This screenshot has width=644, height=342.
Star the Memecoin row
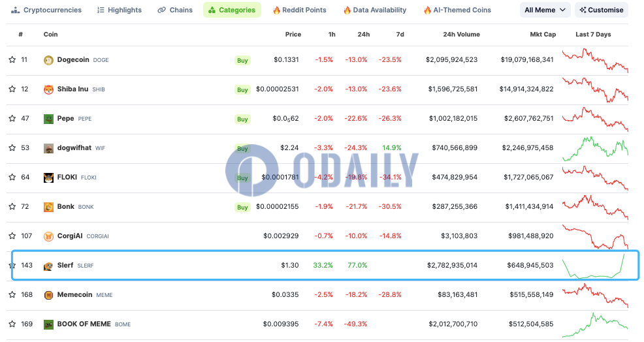pos(12,295)
